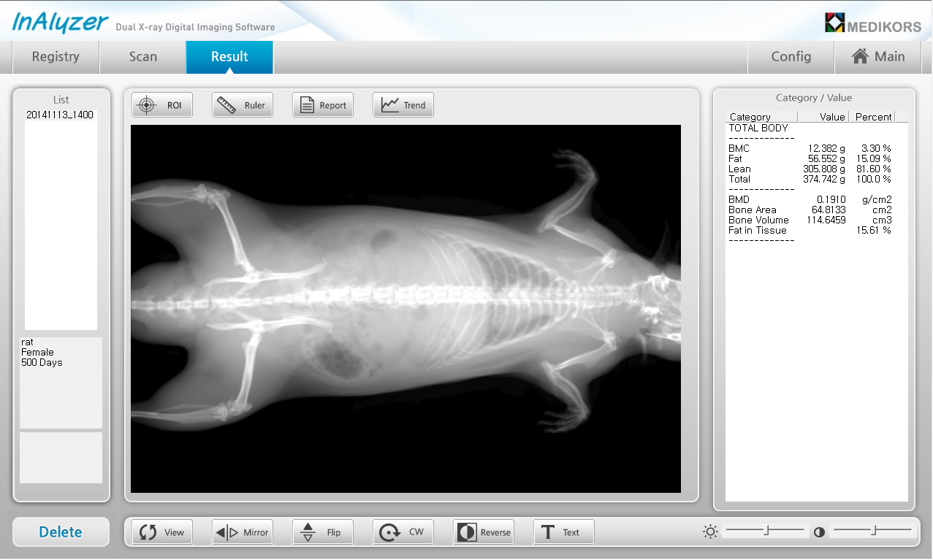Open the Report document
The height and width of the screenshot is (560, 933).
[x=322, y=105]
